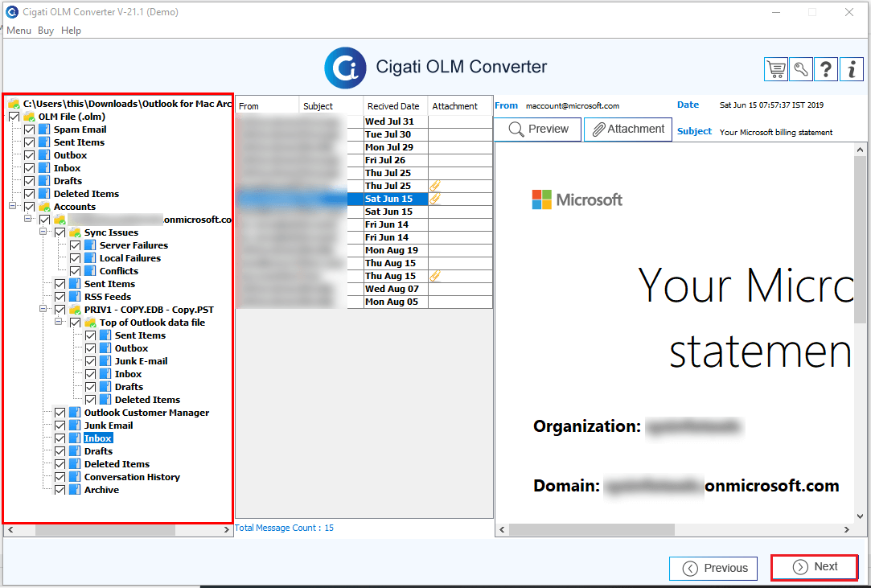This screenshot has height=588, width=871.
Task: Click the OLM File folder icon
Action: pos(29,117)
